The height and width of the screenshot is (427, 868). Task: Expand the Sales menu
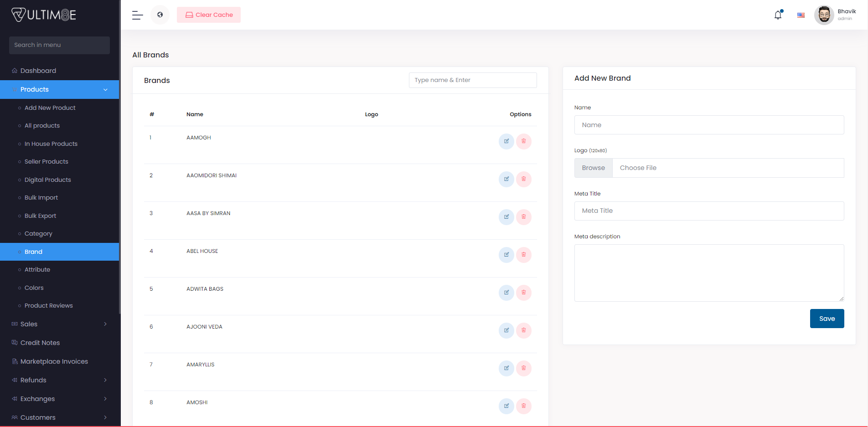tap(59, 324)
